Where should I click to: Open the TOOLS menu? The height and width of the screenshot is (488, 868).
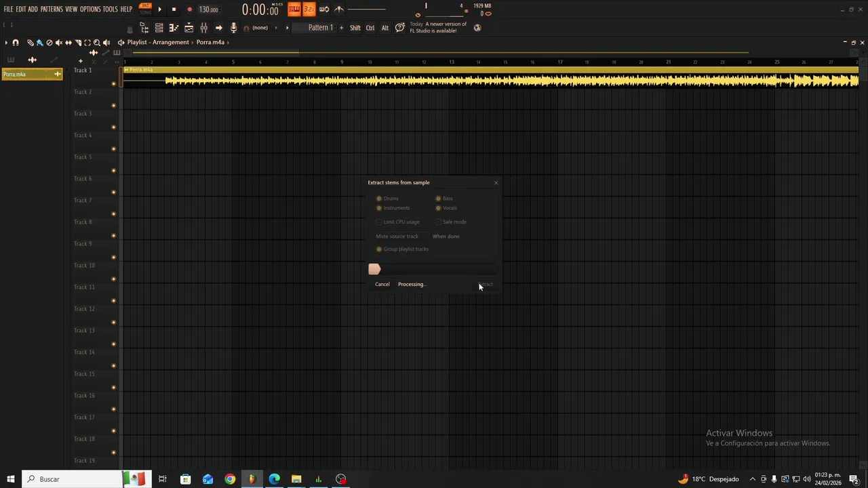[x=111, y=9]
